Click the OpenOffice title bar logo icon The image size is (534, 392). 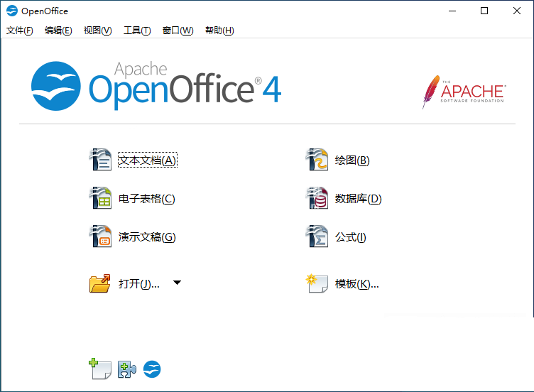point(12,11)
